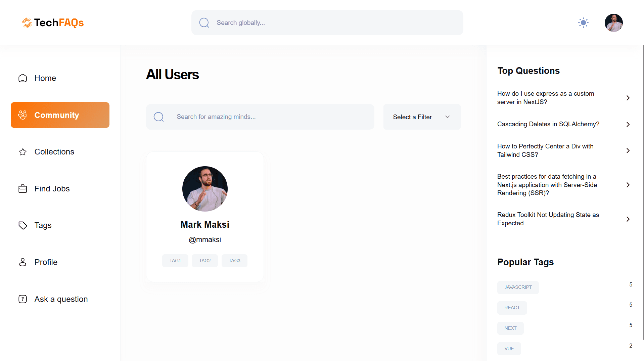Open the 'How to Perfectly Center a Div' question
This screenshot has height=361, width=644.
click(545, 150)
